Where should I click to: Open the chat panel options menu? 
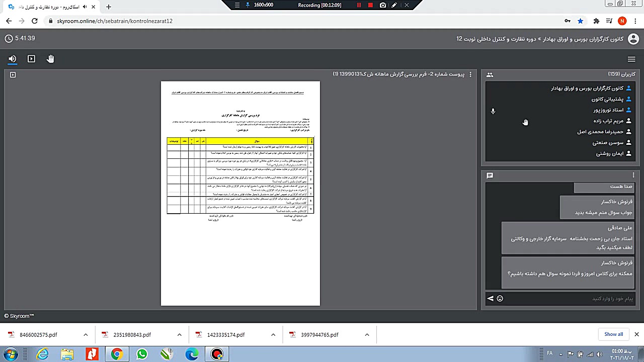coord(633,175)
